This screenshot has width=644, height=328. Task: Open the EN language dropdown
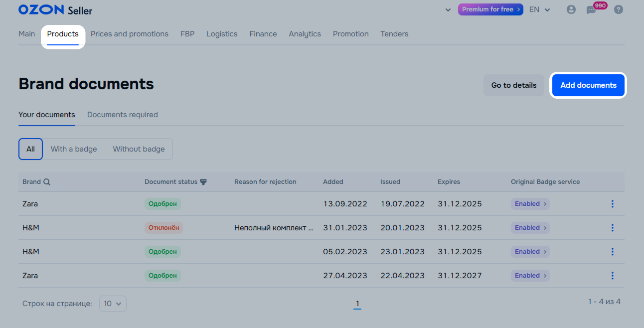click(539, 9)
